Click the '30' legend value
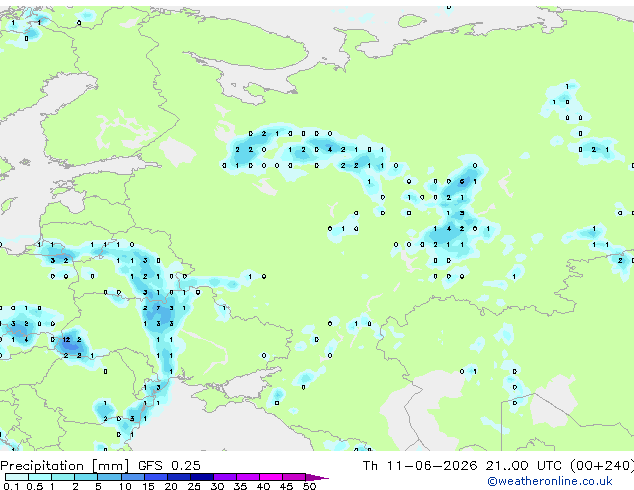Viewport: 634px width, 490px height. coord(218,486)
